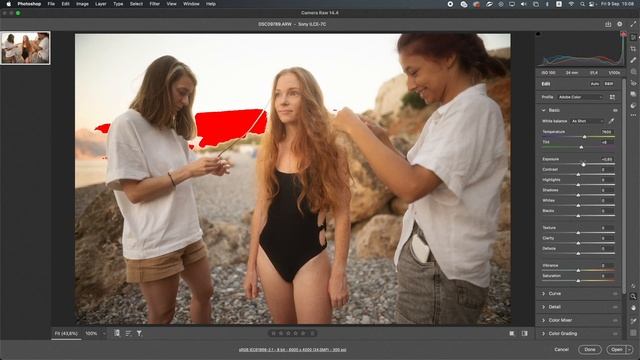640x360 pixels.
Task: Select the Zoom tool magnifier
Action: click(633, 296)
